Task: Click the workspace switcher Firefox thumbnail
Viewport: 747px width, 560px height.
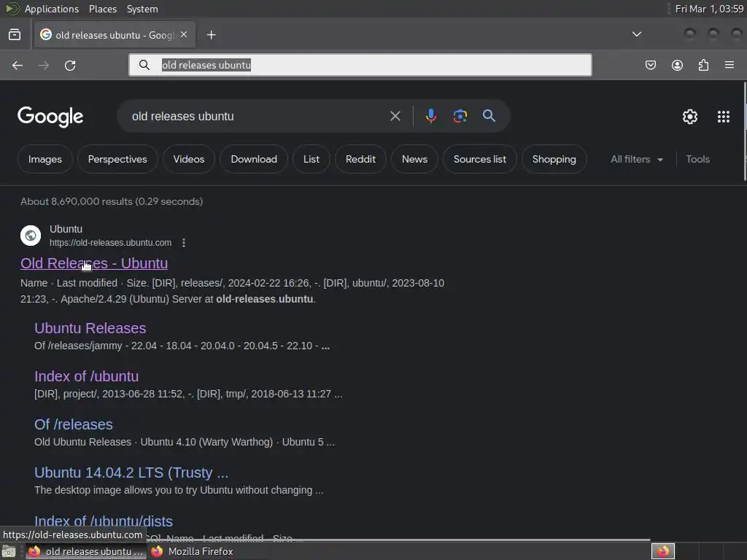Action: (662, 551)
